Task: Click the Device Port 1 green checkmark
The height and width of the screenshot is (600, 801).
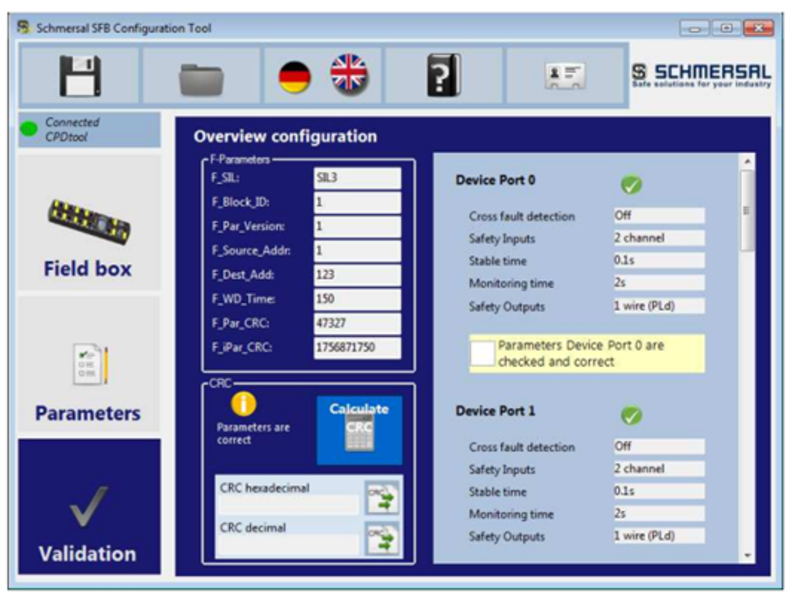Action: tap(631, 415)
